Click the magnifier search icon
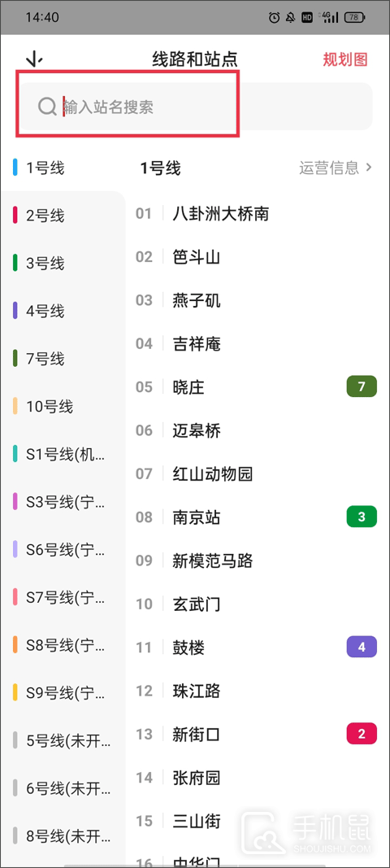Image resolution: width=390 pixels, height=868 pixels. click(x=47, y=107)
